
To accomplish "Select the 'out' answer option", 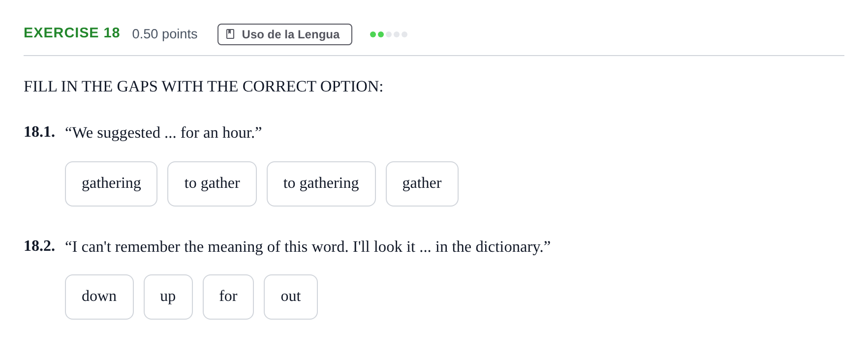I will click(x=291, y=297).
